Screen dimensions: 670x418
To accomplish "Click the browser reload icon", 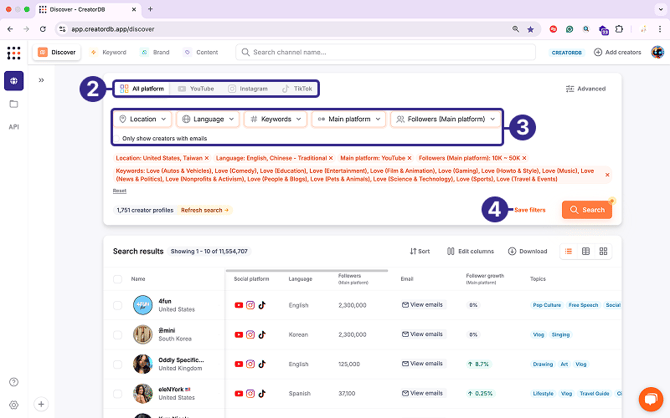I will point(43,29).
